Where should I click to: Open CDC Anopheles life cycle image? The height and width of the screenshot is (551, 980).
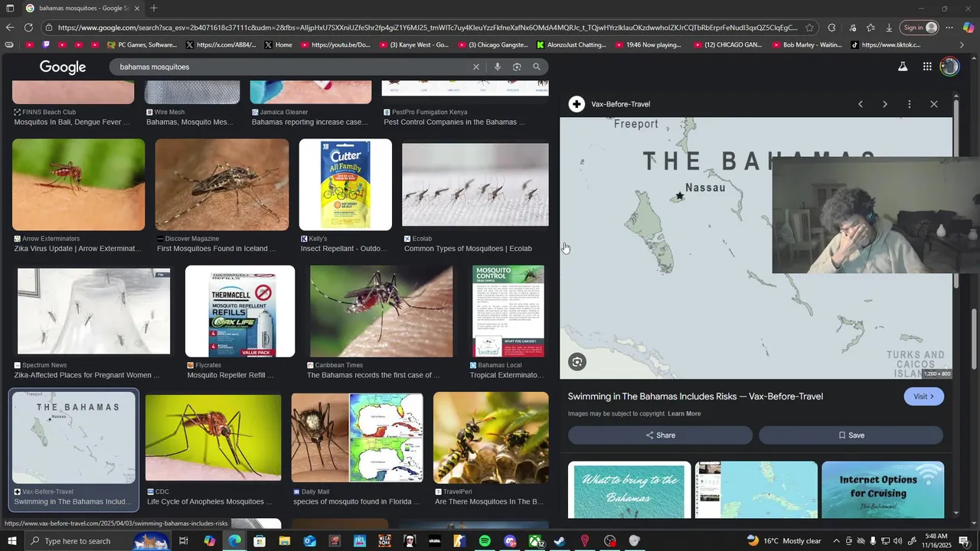click(x=213, y=438)
